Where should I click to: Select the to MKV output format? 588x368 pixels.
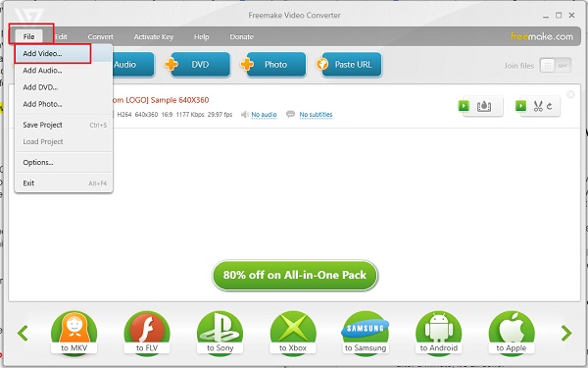point(73,334)
